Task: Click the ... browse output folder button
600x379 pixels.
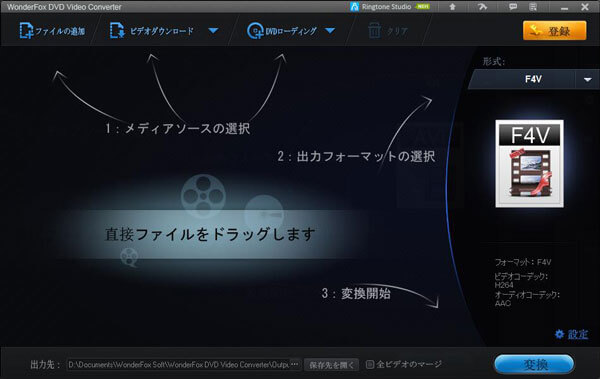Action: pyautogui.click(x=295, y=364)
